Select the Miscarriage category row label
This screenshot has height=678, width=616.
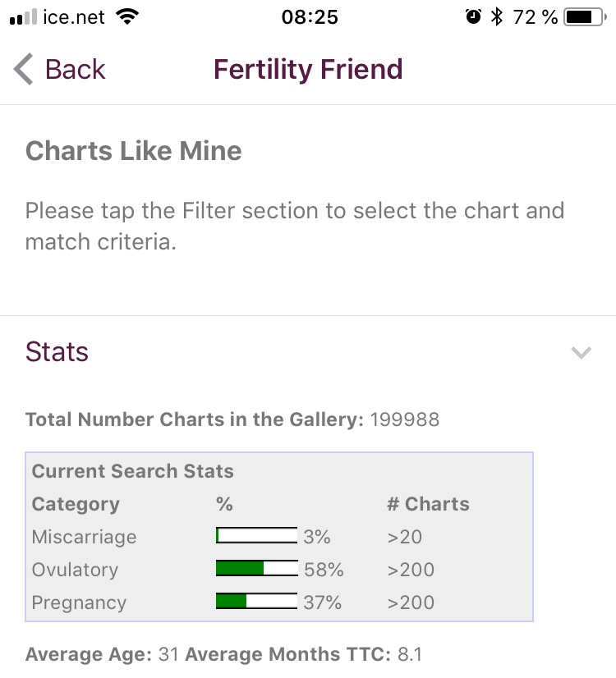coord(84,537)
